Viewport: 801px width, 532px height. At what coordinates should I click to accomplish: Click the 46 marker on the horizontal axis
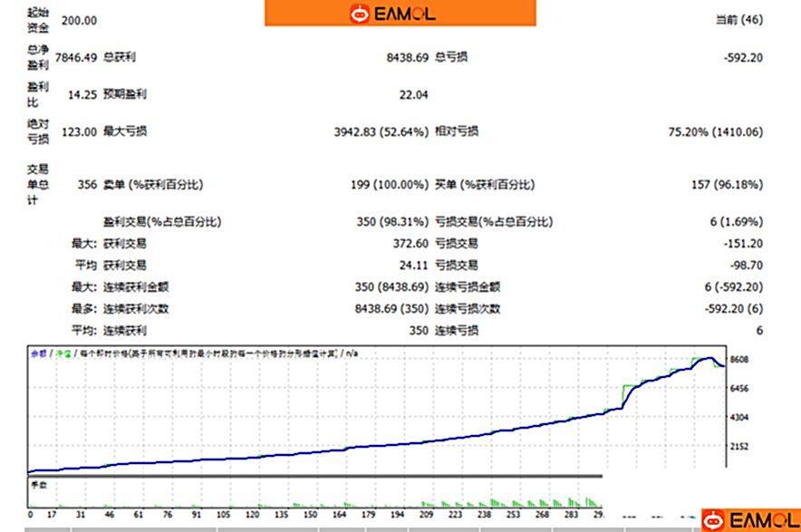point(110,515)
